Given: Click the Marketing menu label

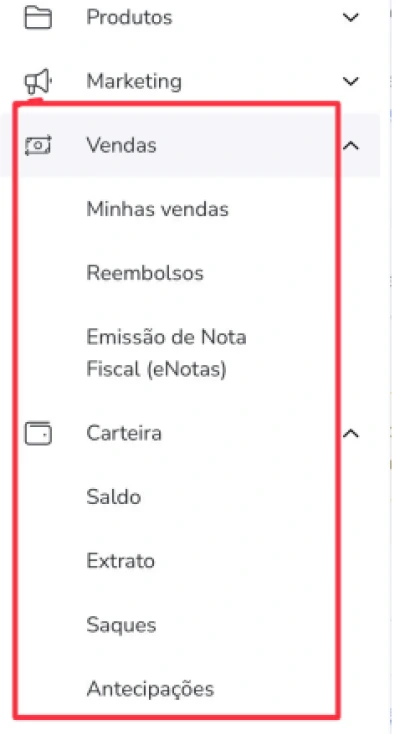Looking at the screenshot, I should 134,82.
